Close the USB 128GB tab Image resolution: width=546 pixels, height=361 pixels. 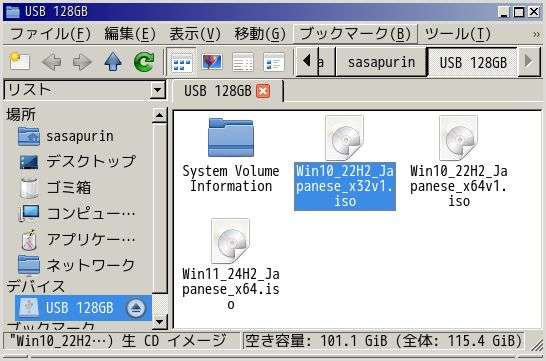(x=263, y=91)
